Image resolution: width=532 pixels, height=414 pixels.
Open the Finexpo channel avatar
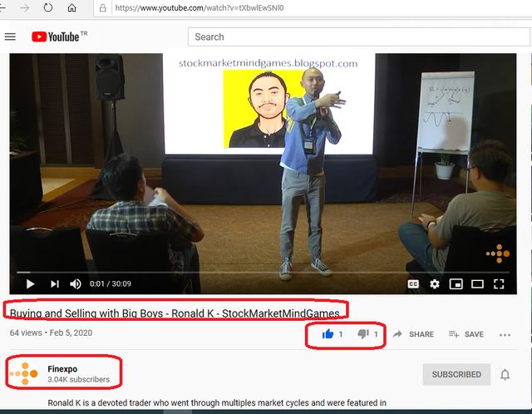click(x=24, y=373)
